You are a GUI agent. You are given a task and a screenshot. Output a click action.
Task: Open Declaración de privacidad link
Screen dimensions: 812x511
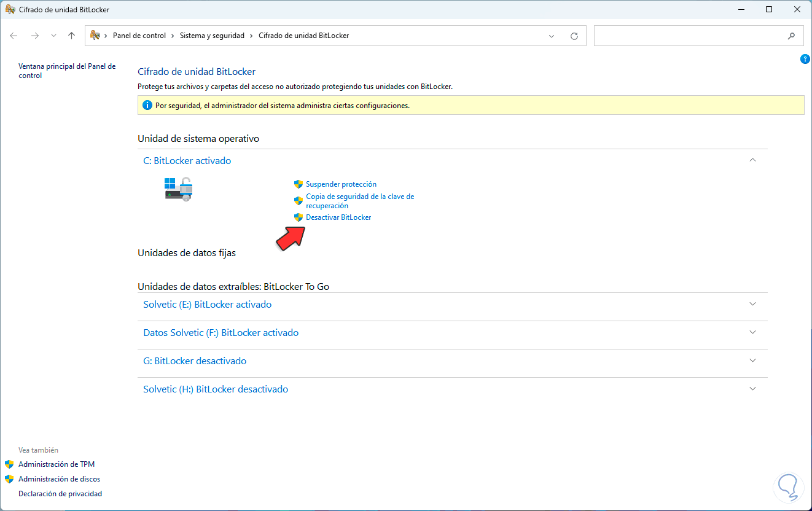[x=60, y=494]
